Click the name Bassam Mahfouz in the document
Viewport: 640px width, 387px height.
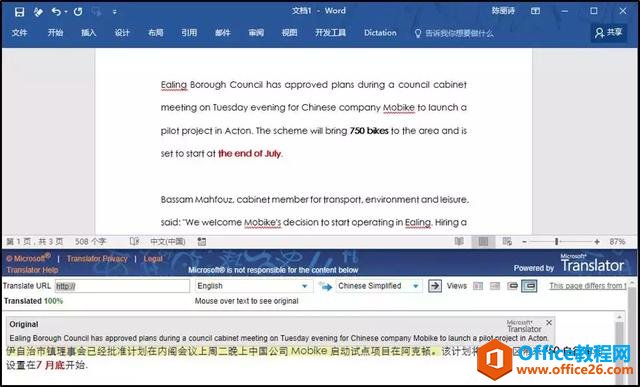[x=197, y=200]
